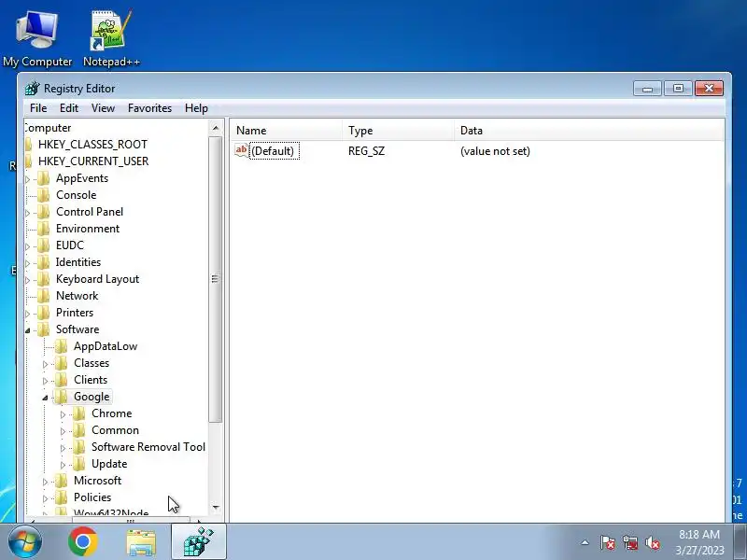Viewport: 747px width, 560px height.
Task: Click the Registry Editor title bar icon
Action: (33, 88)
